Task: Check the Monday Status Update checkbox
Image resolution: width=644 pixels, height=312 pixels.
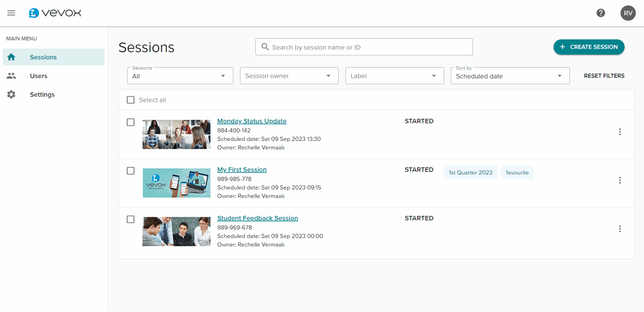Action: click(131, 122)
